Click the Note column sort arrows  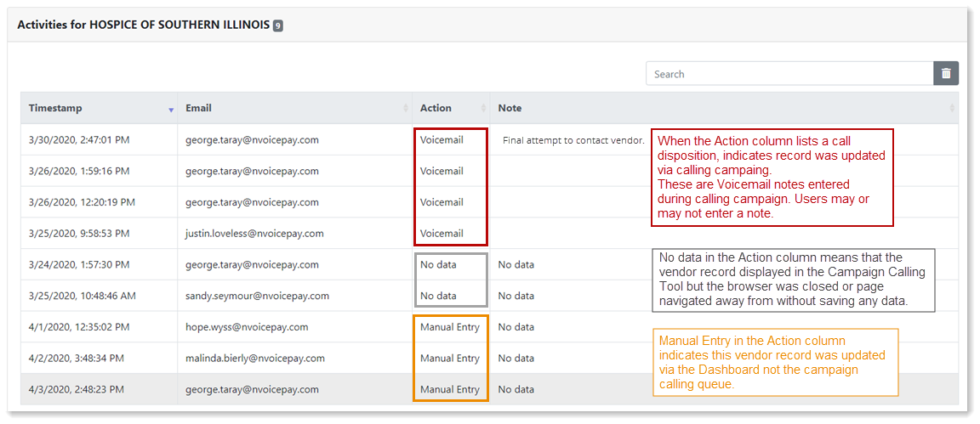[952, 108]
